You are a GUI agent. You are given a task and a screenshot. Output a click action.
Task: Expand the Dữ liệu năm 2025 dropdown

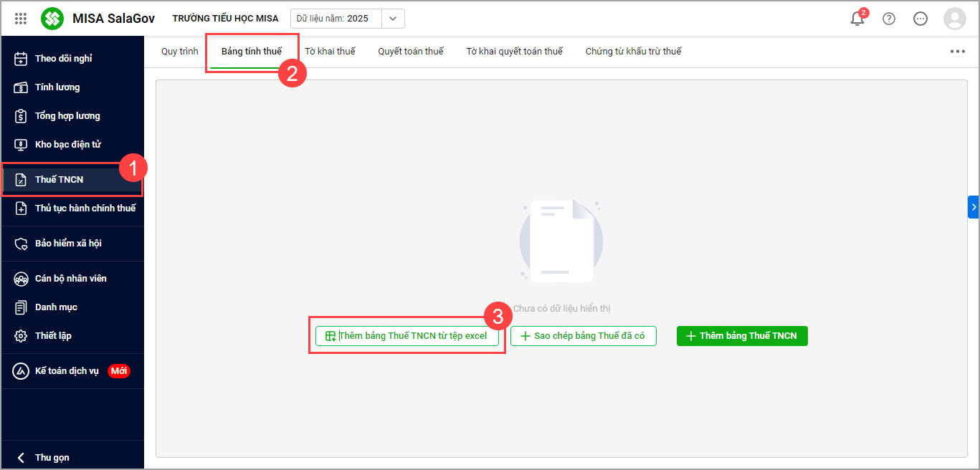393,19
